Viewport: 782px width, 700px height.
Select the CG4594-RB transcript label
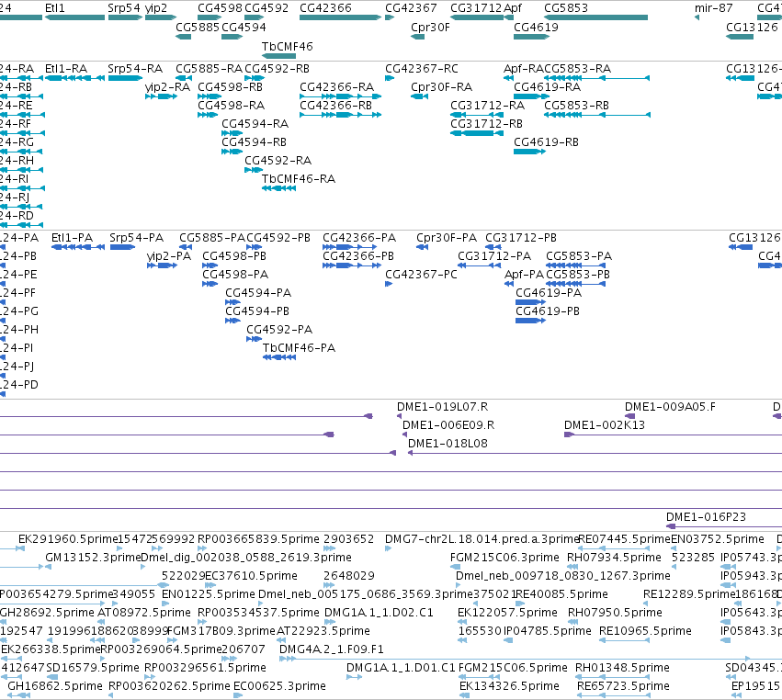[x=254, y=142]
